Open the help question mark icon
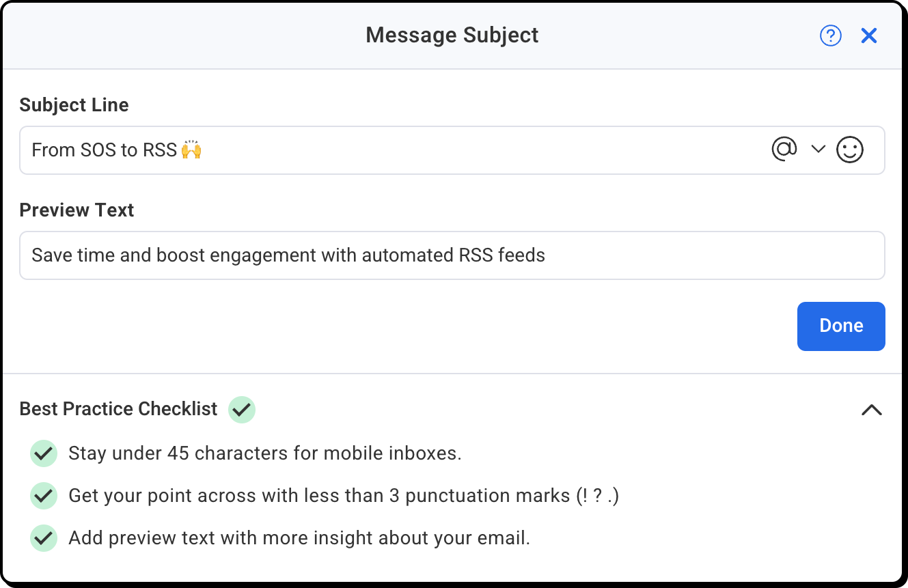908x588 pixels. [831, 36]
